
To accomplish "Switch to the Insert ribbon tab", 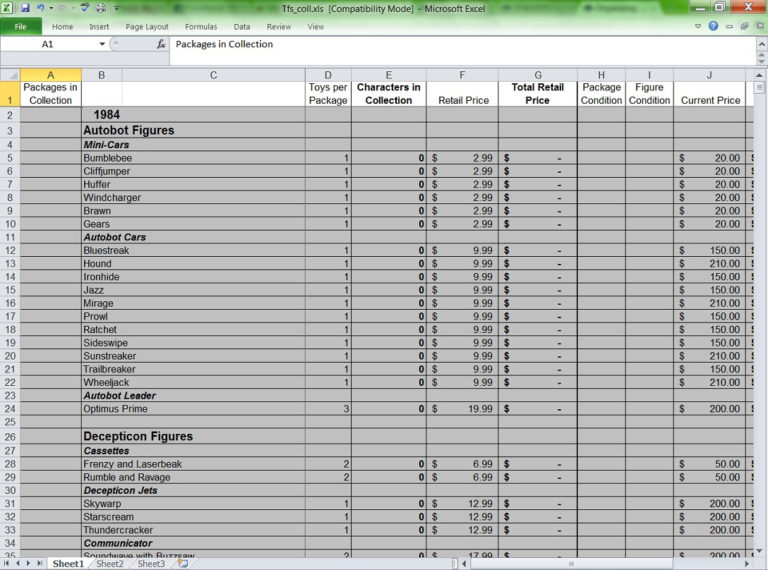I will pyautogui.click(x=99, y=27).
